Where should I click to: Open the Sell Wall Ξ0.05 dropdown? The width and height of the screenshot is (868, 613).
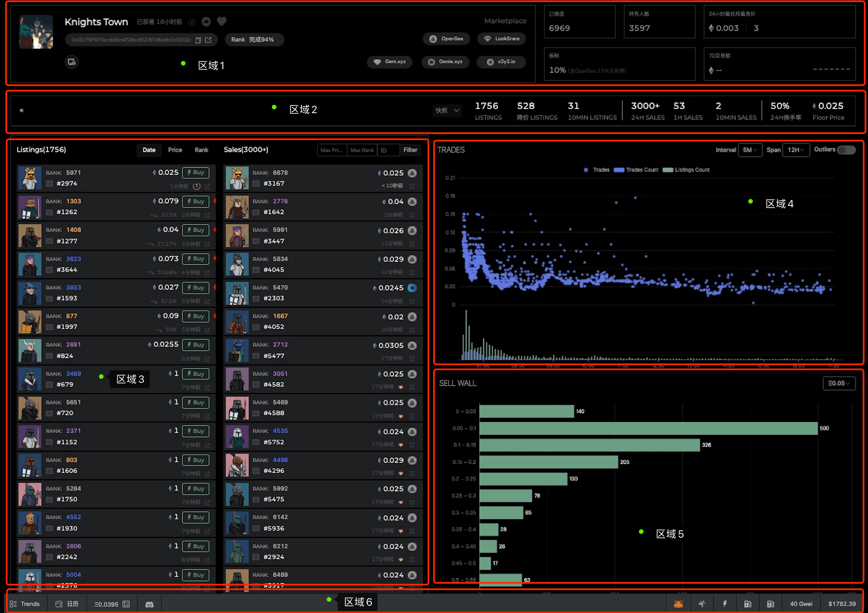coord(839,383)
